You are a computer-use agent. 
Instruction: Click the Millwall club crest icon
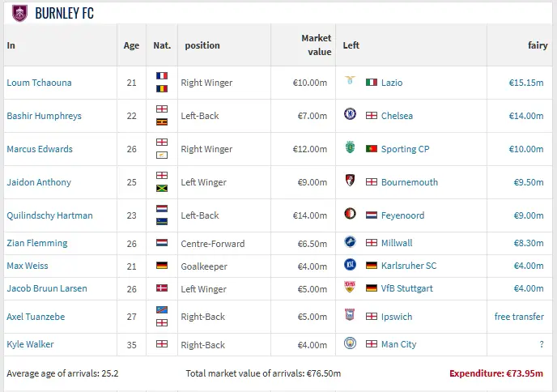350,242
